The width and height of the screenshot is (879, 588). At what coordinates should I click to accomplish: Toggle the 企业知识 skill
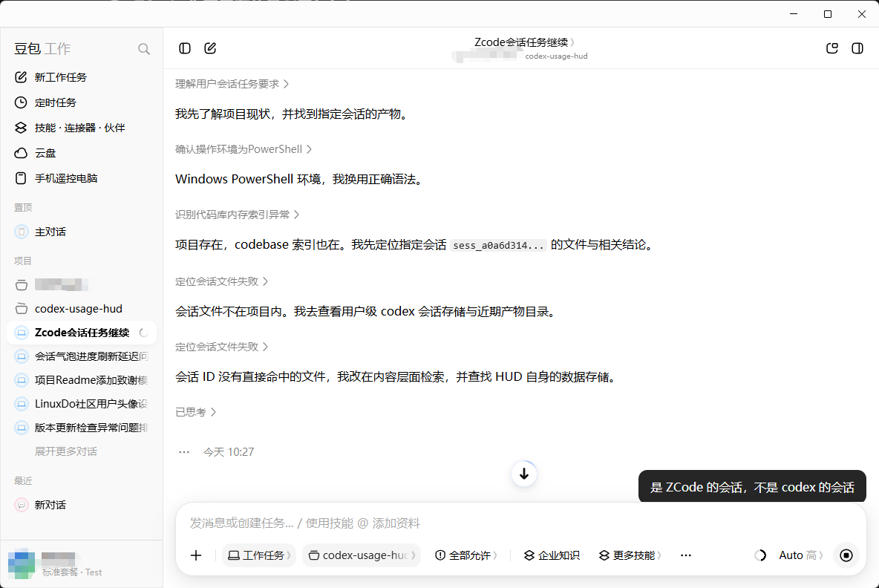click(x=552, y=555)
